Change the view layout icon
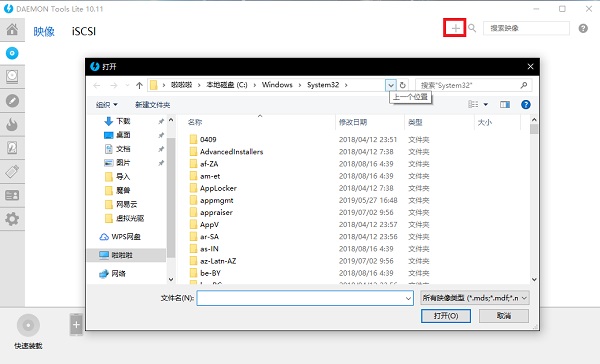 tap(473, 104)
